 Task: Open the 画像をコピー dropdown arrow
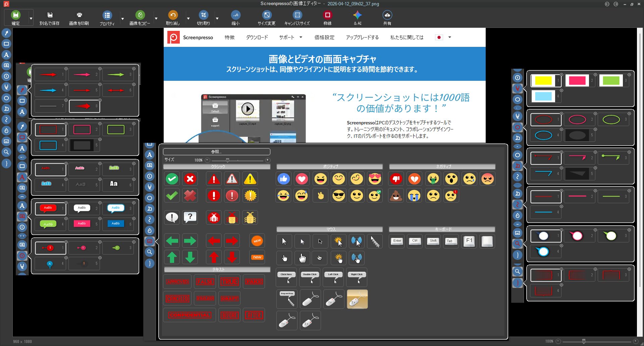click(156, 18)
